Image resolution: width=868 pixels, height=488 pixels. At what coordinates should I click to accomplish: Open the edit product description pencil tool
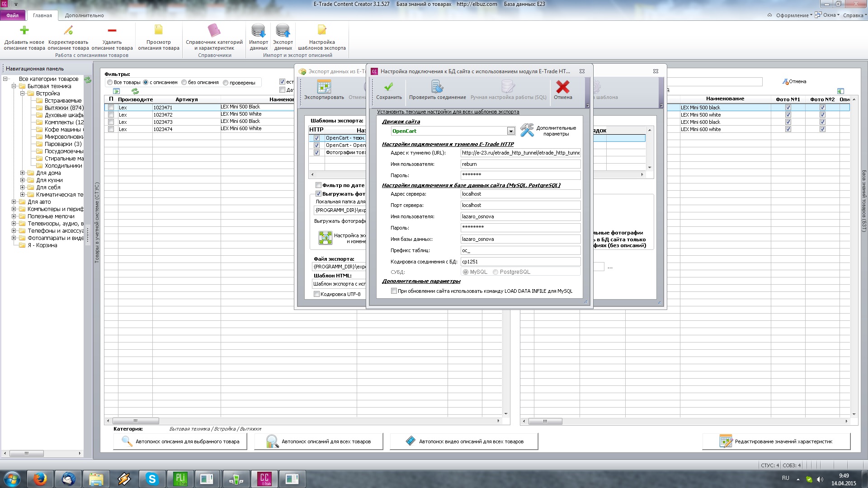click(x=68, y=30)
